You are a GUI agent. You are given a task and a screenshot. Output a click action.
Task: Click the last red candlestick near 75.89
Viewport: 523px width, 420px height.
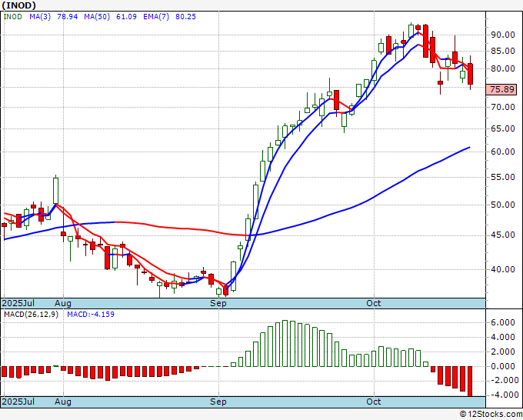pyautogui.click(x=470, y=74)
